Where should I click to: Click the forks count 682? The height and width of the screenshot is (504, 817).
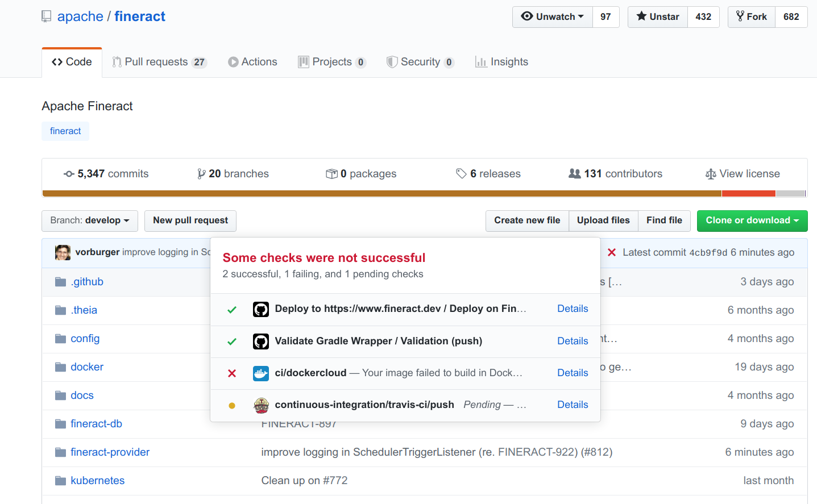coord(791,17)
